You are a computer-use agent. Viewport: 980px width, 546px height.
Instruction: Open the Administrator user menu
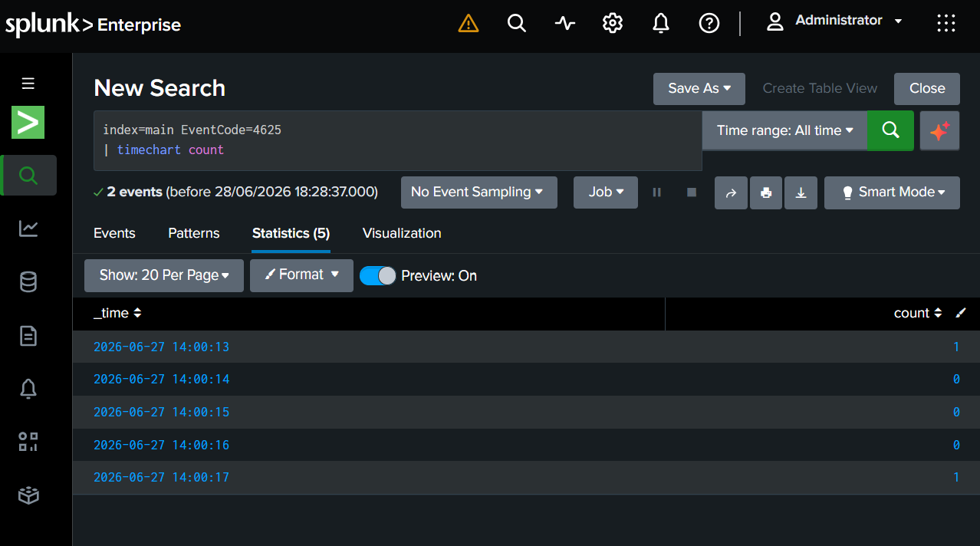click(834, 21)
